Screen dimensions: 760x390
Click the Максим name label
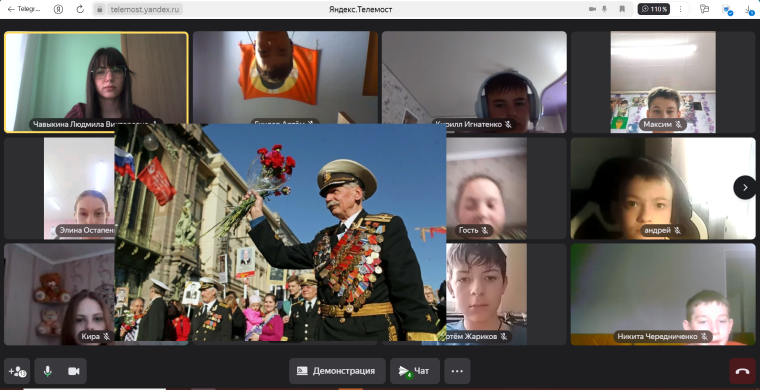[x=658, y=125]
